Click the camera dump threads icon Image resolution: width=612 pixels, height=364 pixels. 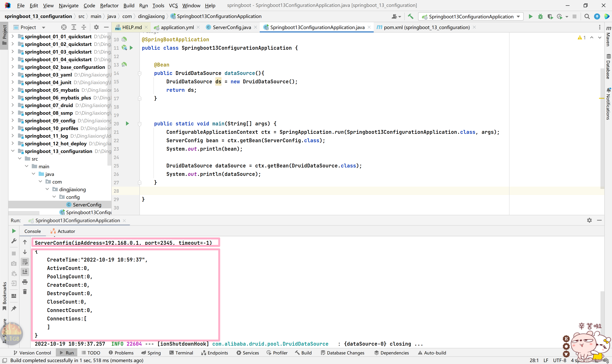point(14,263)
